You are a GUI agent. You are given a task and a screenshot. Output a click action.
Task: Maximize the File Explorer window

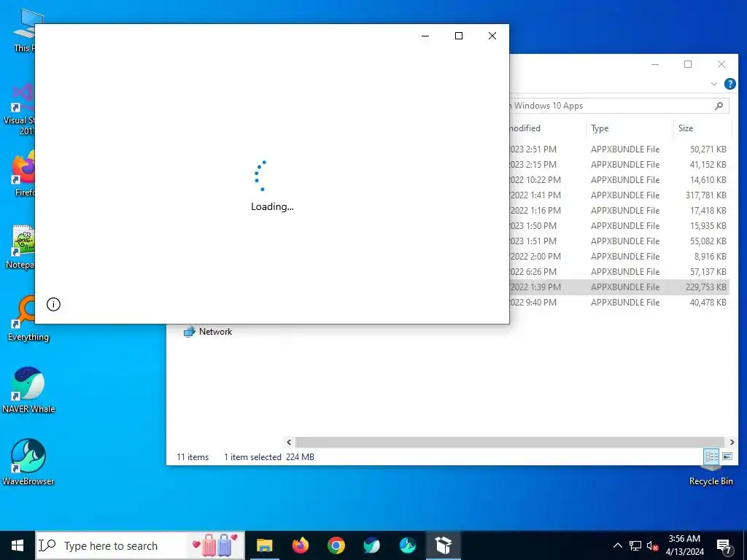688,64
